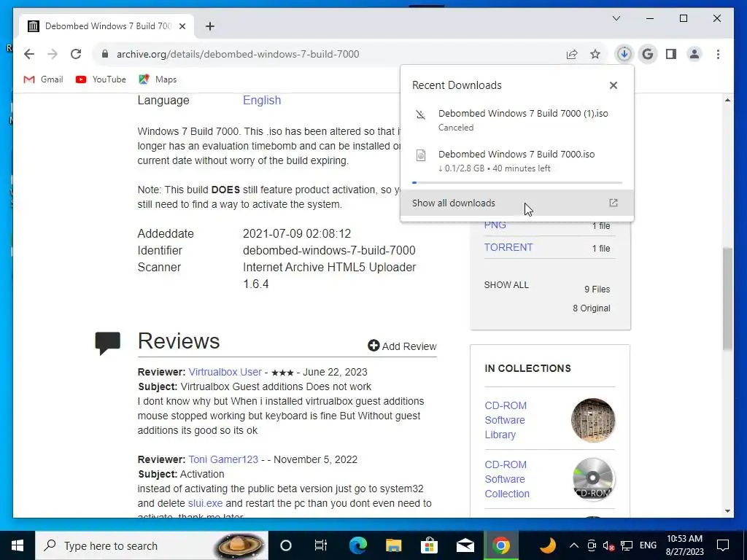Viewport: 747px width, 560px height.
Task: Click the 8 Original link
Action: pos(591,308)
